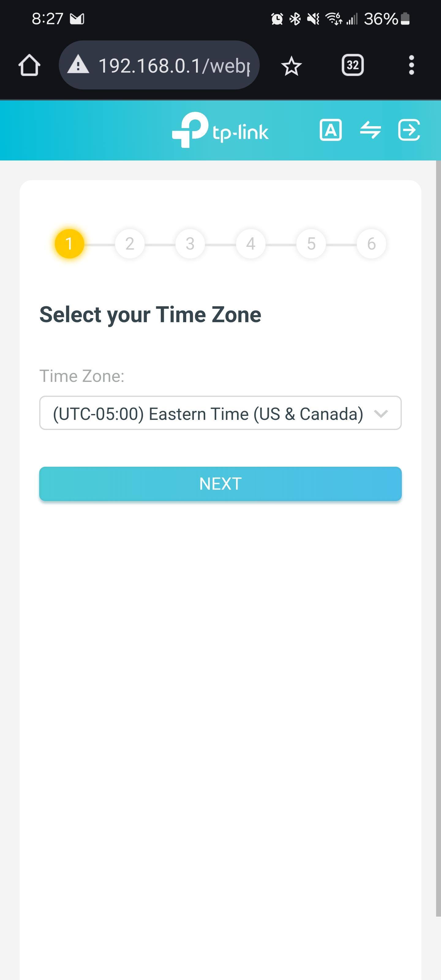
Task: Open the browser three-dot menu
Action: (411, 66)
